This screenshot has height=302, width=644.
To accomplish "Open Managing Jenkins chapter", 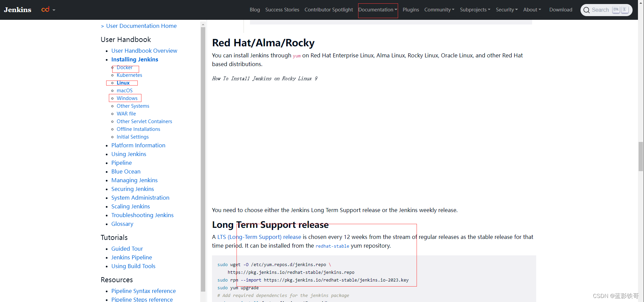I will (x=134, y=180).
